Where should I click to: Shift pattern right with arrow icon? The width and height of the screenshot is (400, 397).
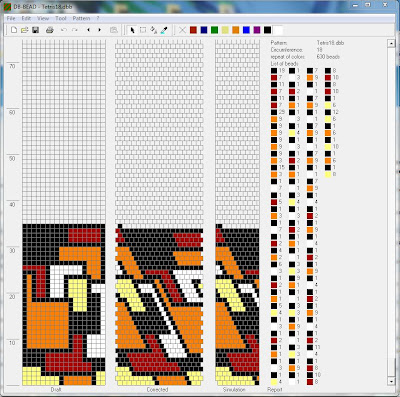coord(99,30)
